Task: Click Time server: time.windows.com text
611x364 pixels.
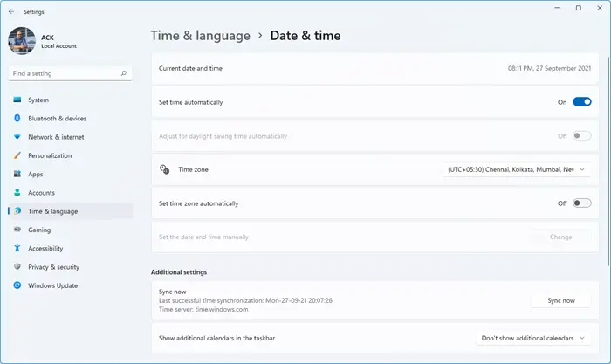Action: pyautogui.click(x=203, y=309)
